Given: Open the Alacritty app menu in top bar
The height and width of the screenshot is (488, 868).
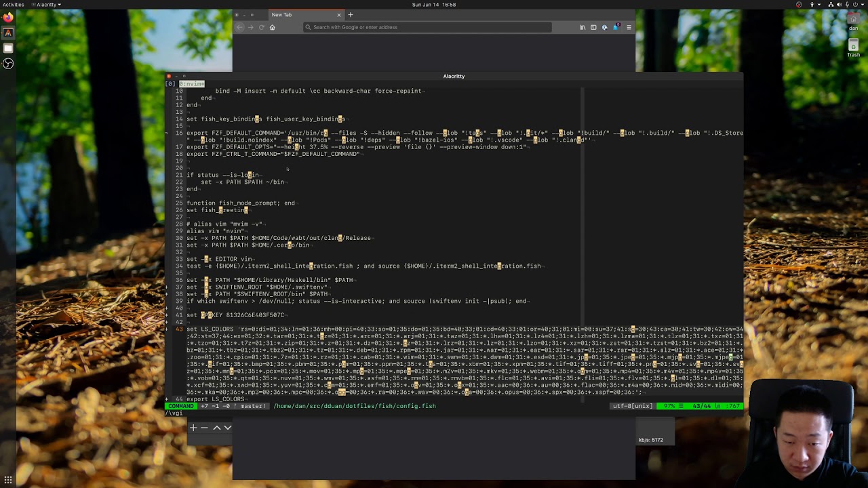Looking at the screenshot, I should point(45,5).
